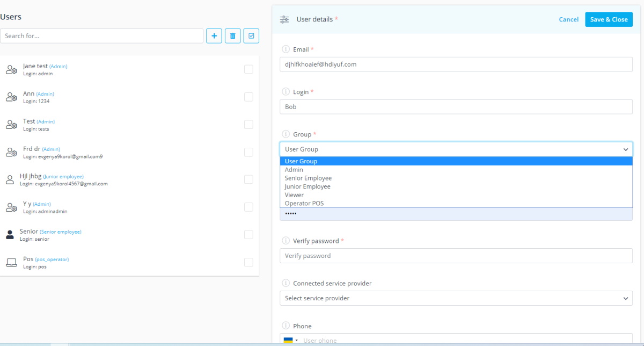
Task: Click the delete users trash icon
Action: click(x=232, y=35)
